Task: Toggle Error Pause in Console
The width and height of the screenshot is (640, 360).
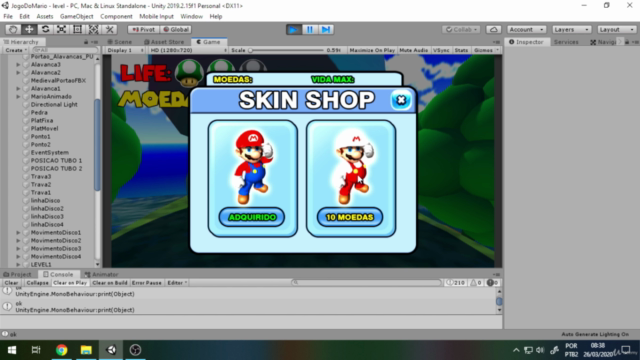Action: (x=147, y=282)
